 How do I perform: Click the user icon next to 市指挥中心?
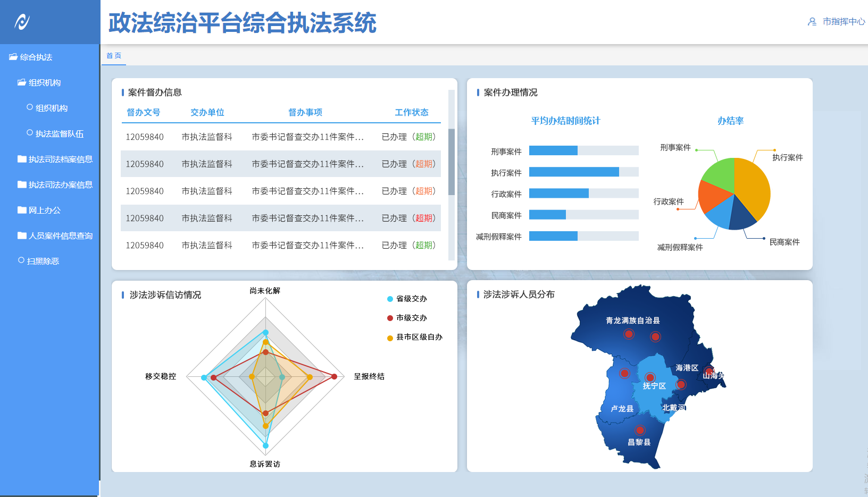pos(812,22)
